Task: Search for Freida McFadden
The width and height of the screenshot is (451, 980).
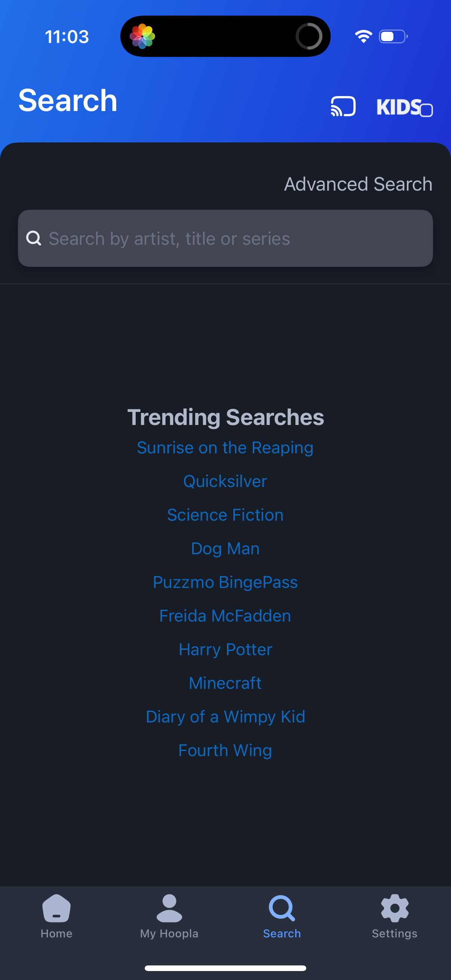Action: pos(225,616)
